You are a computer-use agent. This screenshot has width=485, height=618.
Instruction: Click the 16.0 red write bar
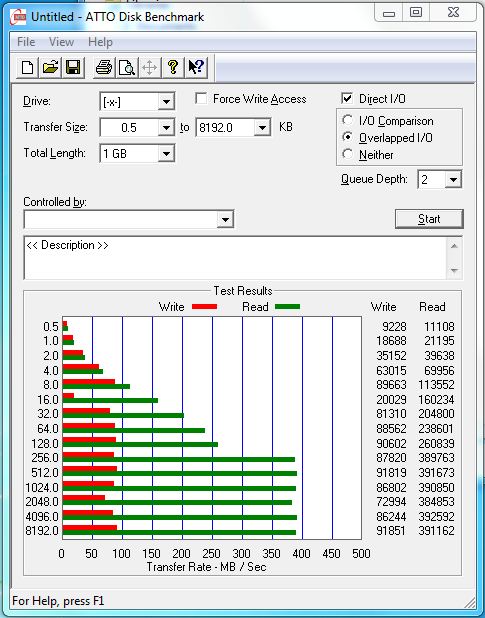(68, 395)
